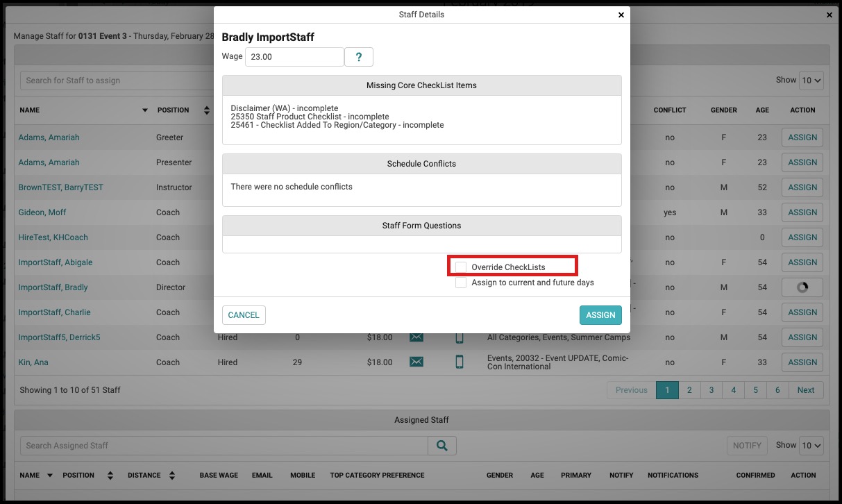Click the Assign button in Staff Details
The width and height of the screenshot is (842, 504).
pos(600,315)
